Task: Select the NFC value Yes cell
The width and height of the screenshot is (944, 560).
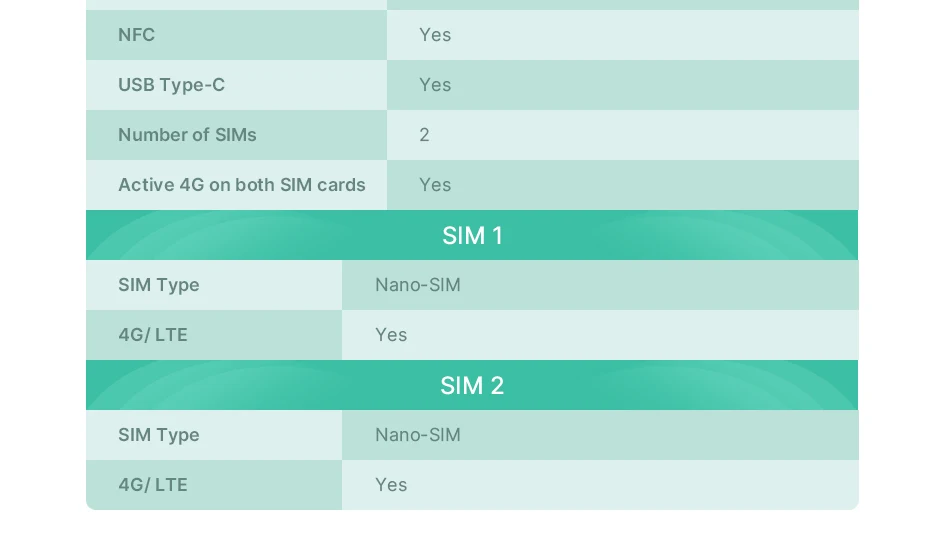Action: point(623,35)
